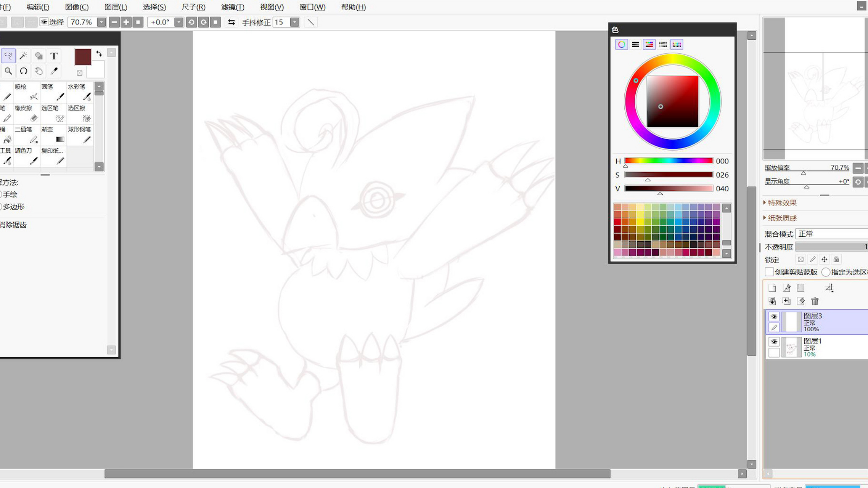Toggle selection visibility eye in toolbar
Image resolution: width=868 pixels, height=488 pixels.
point(44,22)
